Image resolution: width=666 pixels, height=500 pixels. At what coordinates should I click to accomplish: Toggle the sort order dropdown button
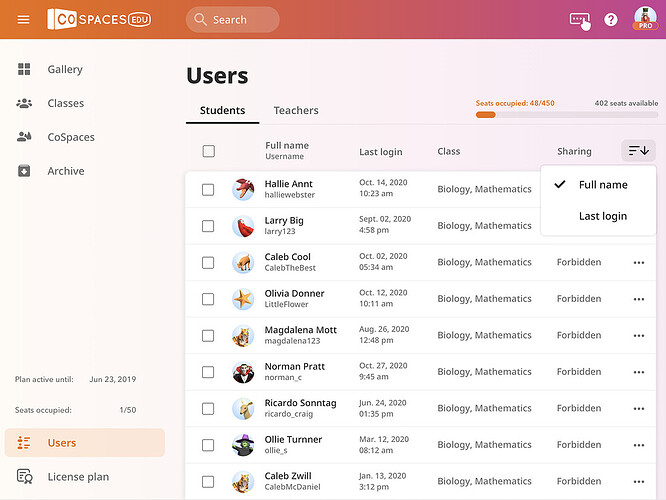coord(638,150)
